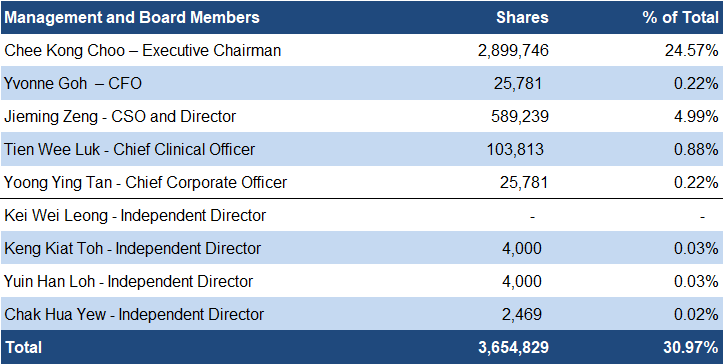The height and width of the screenshot is (364, 723).
Task: Select the 2,899,746 shares value
Action: (513, 50)
